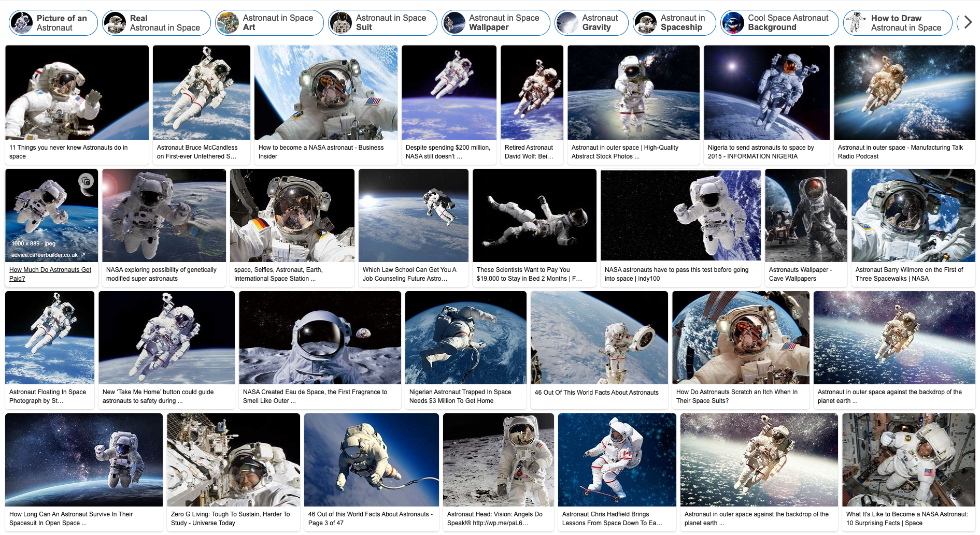Click 'Zero G Living: Tough To Sustain' caption
Screen dimensions: 980x535
(230, 518)
